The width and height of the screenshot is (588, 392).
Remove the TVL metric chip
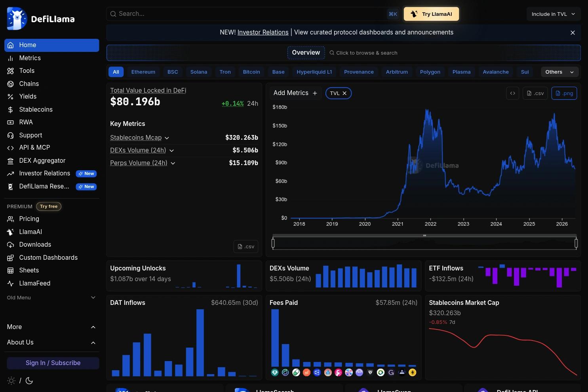coord(344,93)
